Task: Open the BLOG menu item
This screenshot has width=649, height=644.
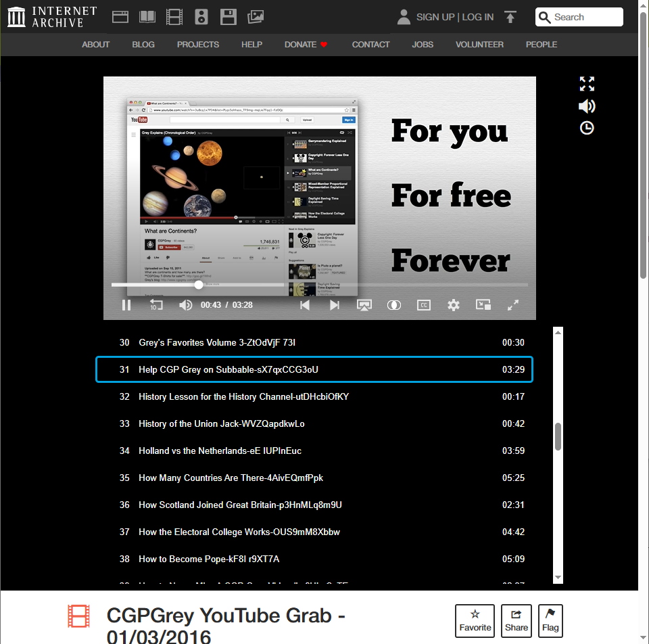Action: 143,45
